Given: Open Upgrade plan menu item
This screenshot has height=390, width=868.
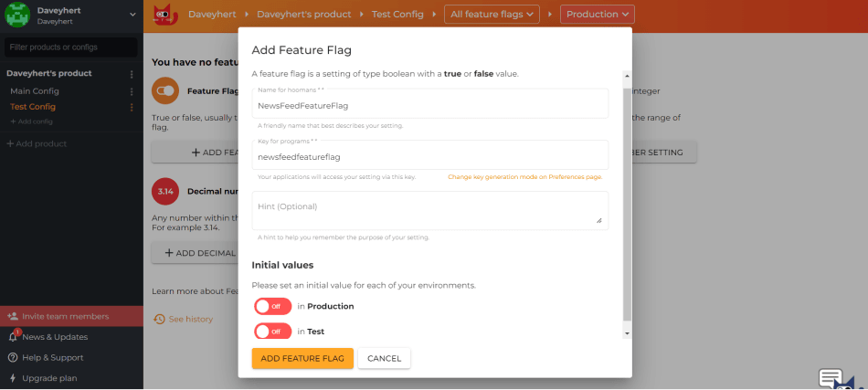Looking at the screenshot, I should [x=49, y=378].
